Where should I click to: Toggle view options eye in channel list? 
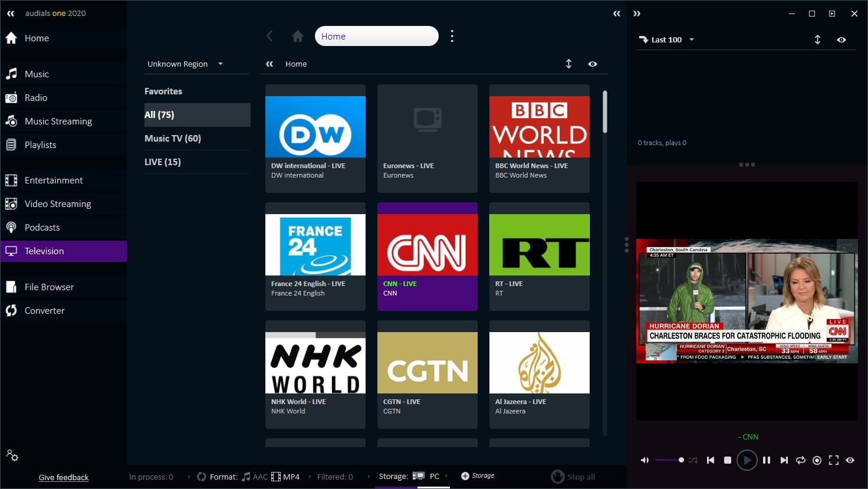tap(593, 64)
